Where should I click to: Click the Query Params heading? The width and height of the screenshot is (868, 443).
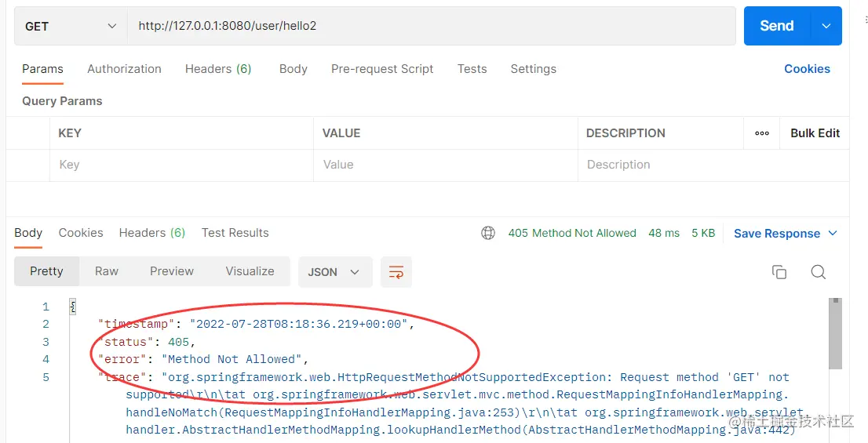pyautogui.click(x=62, y=101)
